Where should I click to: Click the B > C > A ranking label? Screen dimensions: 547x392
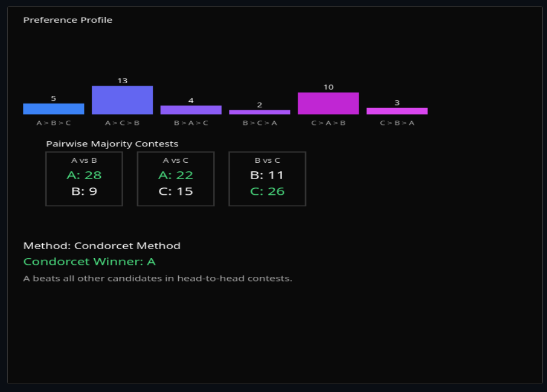click(x=260, y=123)
